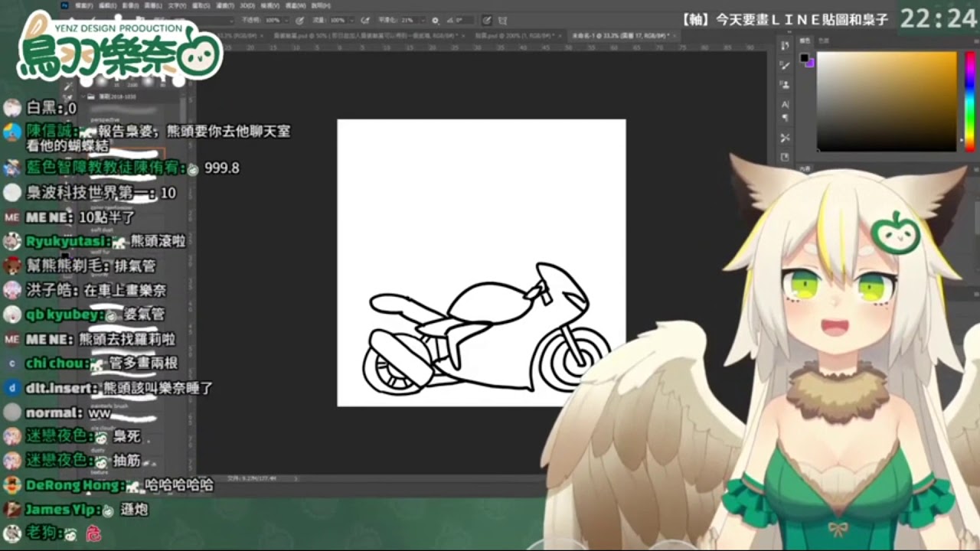Expand the smoothing dropdown arrow
Screen dimensions: 980x551
[423, 21]
